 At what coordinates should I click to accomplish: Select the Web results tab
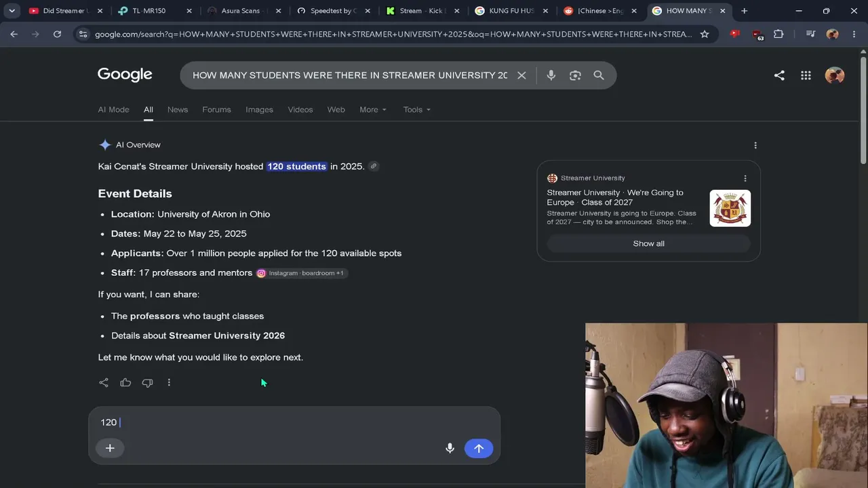336,110
